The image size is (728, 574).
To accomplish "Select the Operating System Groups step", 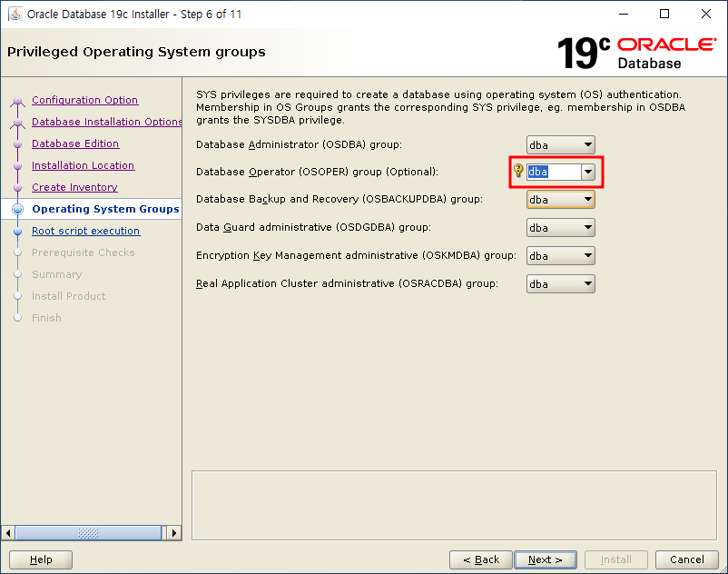I will coord(105,209).
